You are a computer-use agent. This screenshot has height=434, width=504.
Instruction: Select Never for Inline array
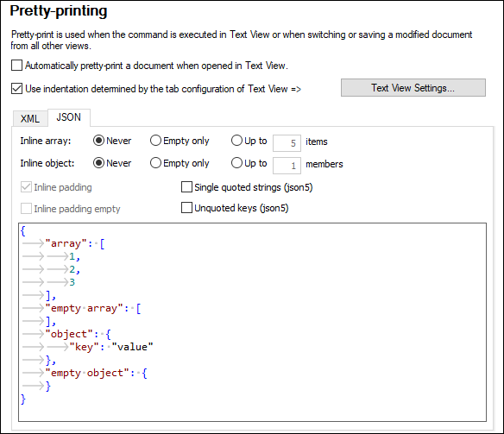(98, 141)
